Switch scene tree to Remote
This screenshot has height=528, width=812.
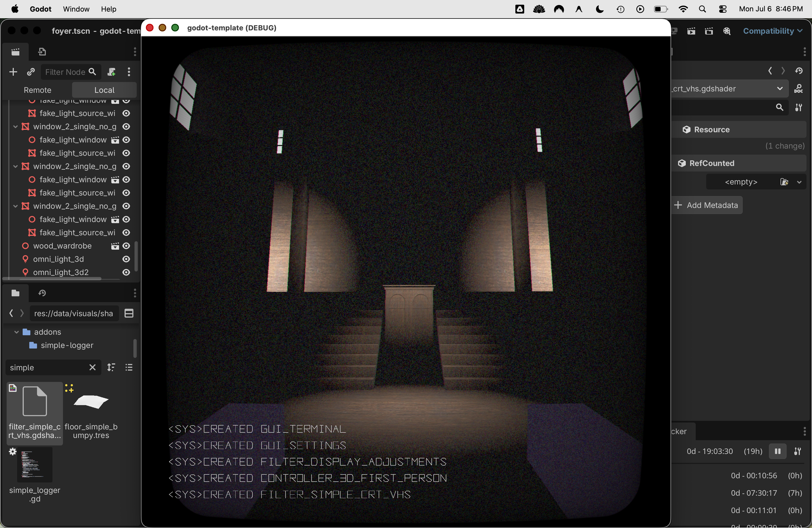pyautogui.click(x=38, y=90)
